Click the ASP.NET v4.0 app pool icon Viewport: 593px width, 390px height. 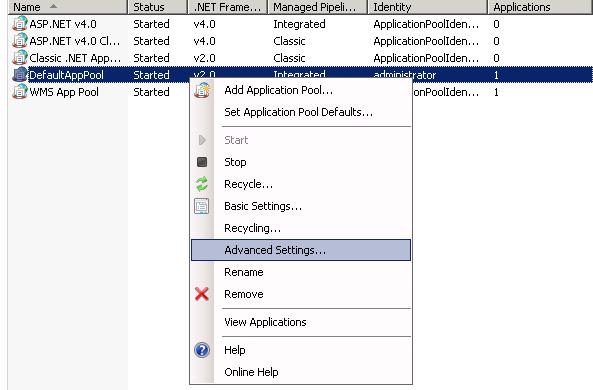[20, 23]
